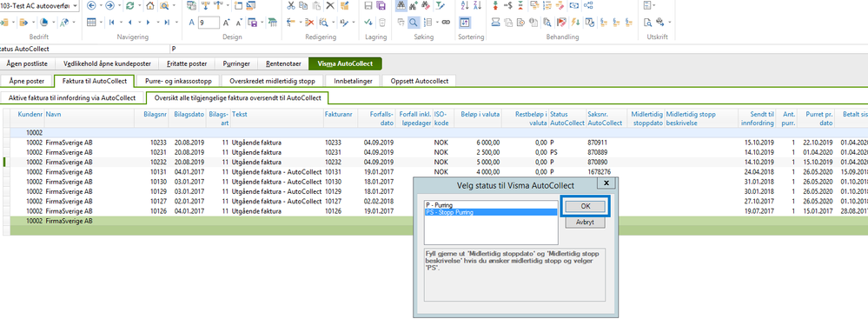Image resolution: width=868 pixels, height=319 pixels.
Task: Open the dropdown beside the table grid icon
Action: [x=101, y=22]
